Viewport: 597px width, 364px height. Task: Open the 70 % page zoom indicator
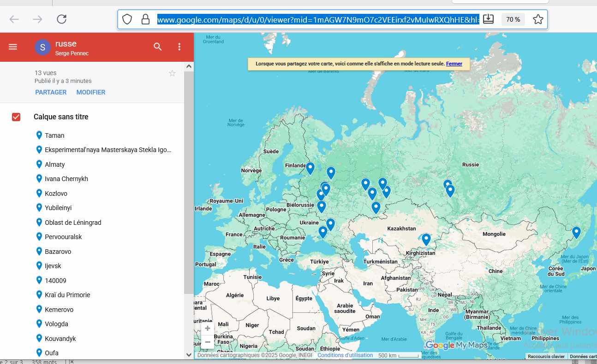point(513,19)
